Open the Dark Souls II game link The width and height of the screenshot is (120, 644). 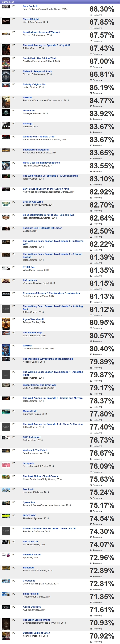[30, 6]
